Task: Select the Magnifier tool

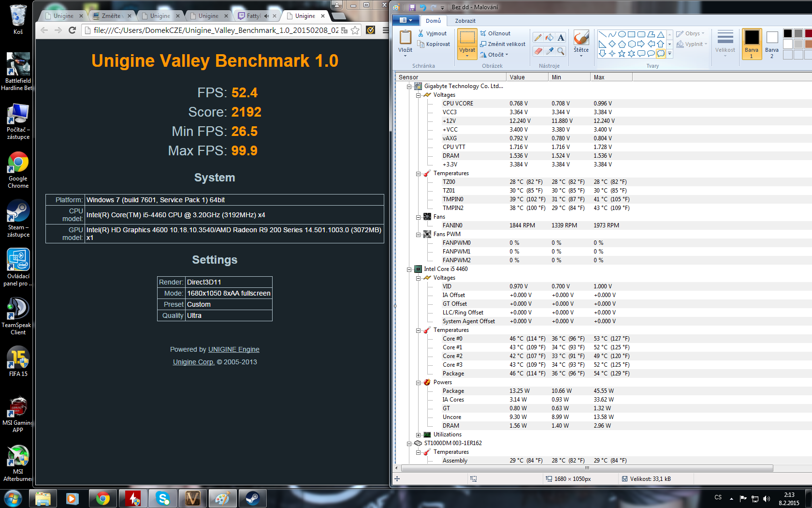Action: (561, 51)
